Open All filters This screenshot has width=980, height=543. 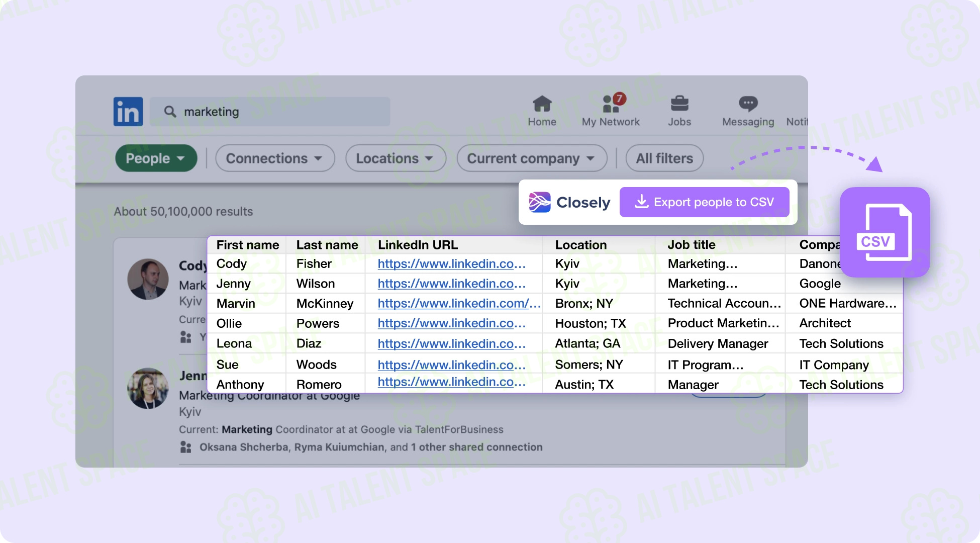point(664,158)
